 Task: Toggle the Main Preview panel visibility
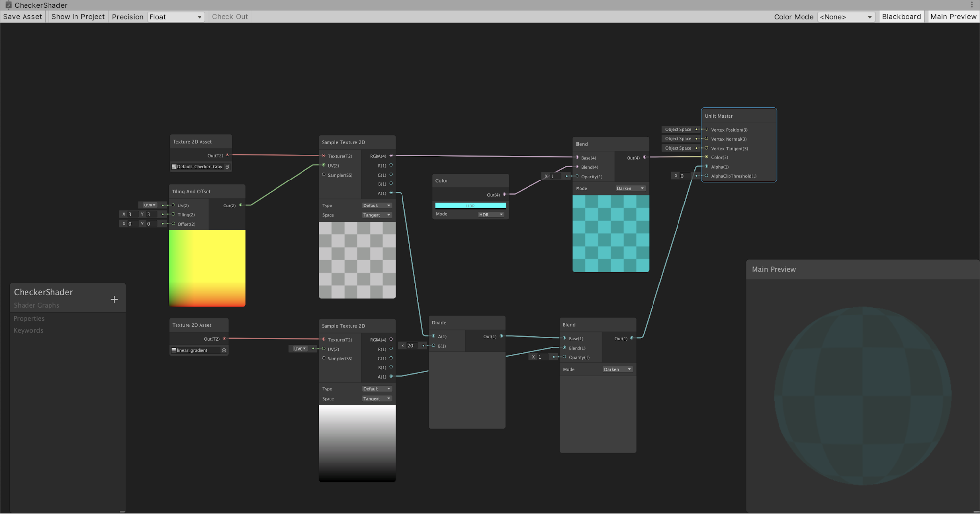(953, 17)
